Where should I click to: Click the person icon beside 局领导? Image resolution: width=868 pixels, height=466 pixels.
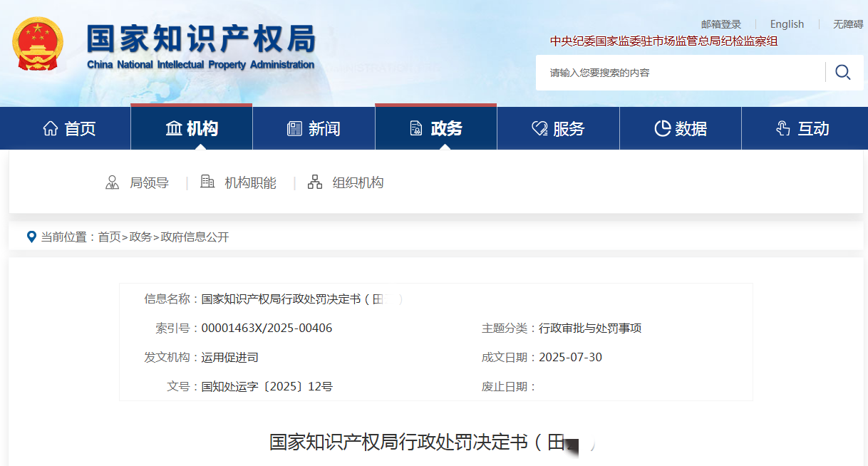[113, 182]
